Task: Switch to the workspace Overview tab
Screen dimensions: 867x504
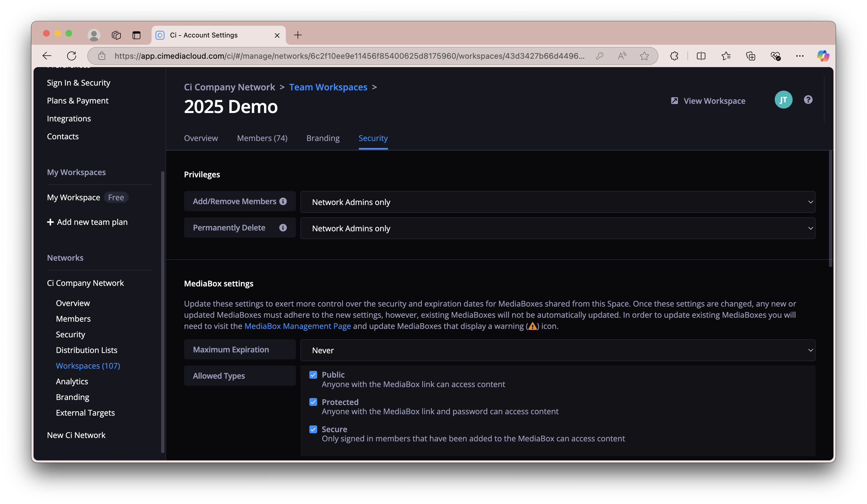Action: pyautogui.click(x=201, y=138)
